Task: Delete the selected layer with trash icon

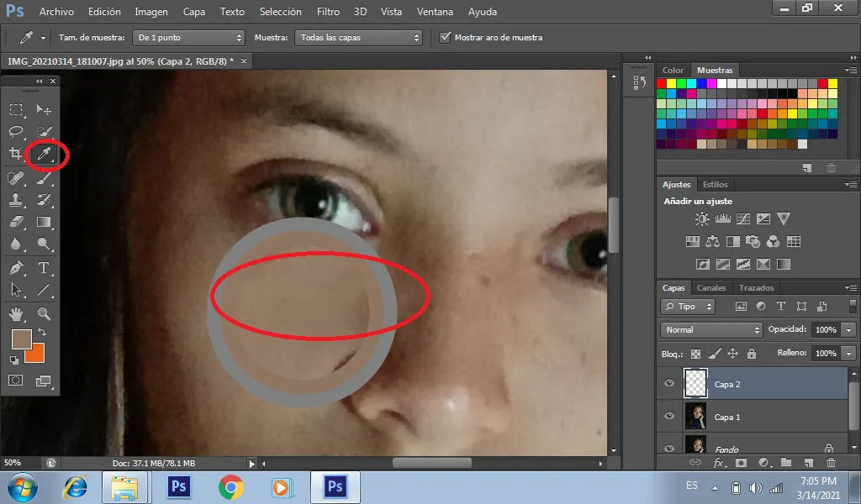Action: (x=832, y=463)
